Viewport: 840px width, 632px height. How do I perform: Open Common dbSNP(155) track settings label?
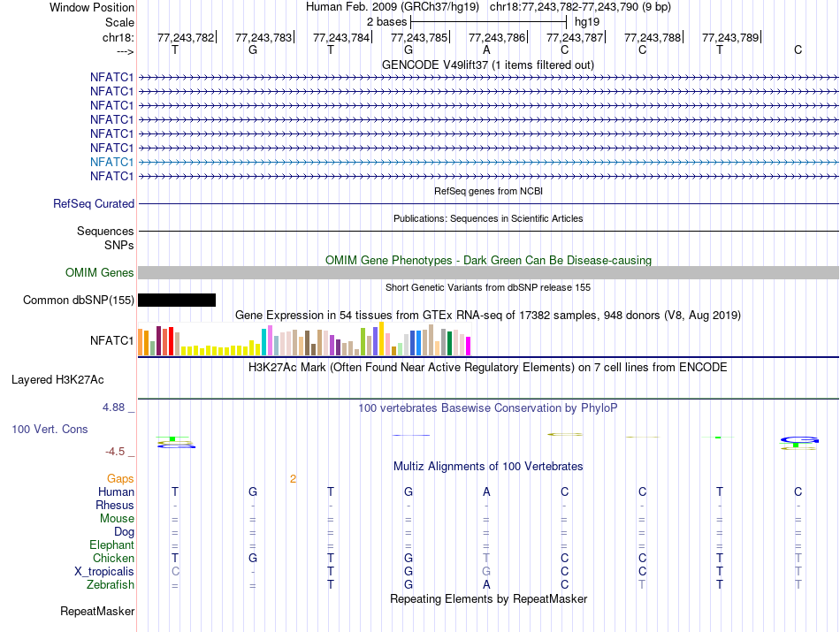point(79,301)
